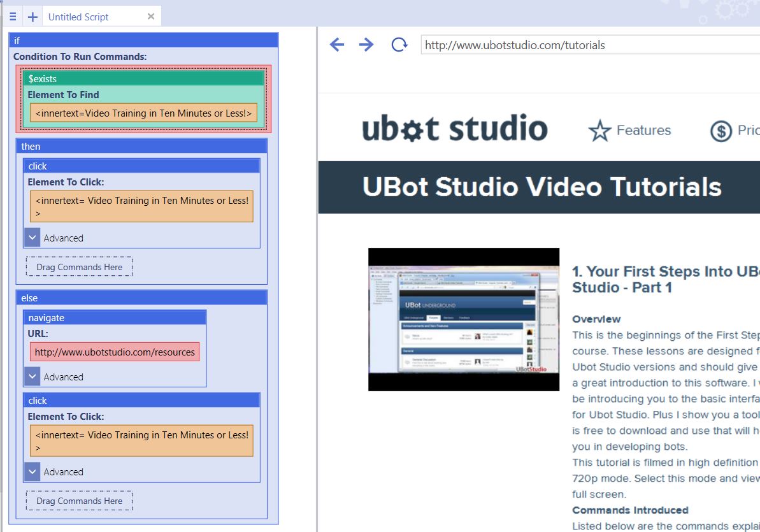Click the UBot Studio Video Tutorials banner title
Image resolution: width=760 pixels, height=532 pixels.
tap(542, 187)
